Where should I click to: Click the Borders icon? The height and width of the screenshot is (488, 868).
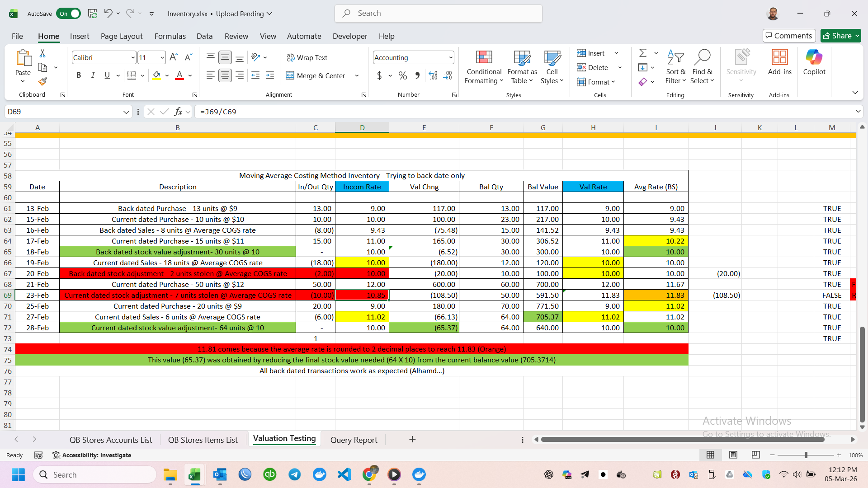click(132, 75)
